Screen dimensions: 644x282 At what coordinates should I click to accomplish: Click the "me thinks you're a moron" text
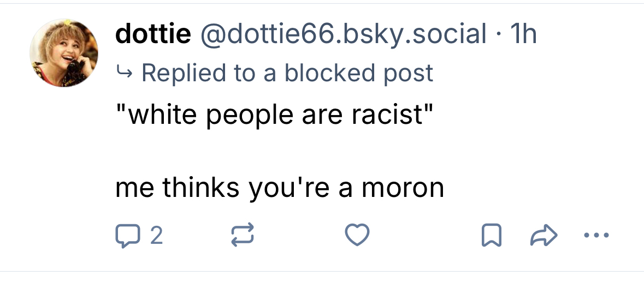279,188
